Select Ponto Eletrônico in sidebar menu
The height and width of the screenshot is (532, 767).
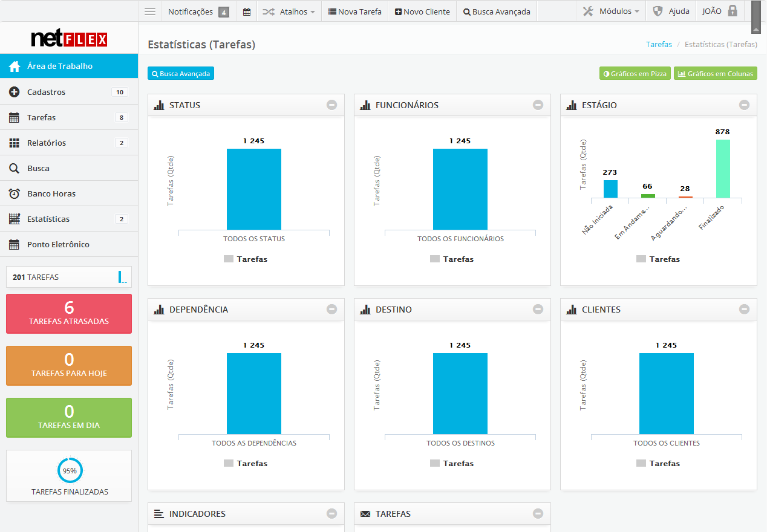click(58, 245)
